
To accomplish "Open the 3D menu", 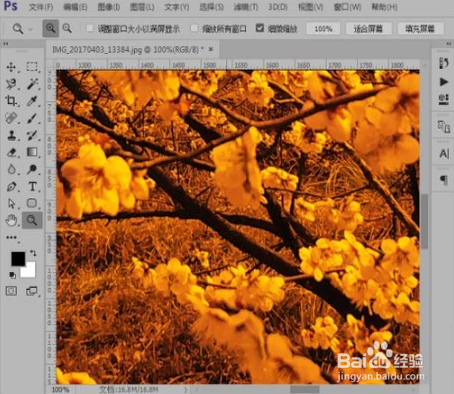I will point(278,7).
